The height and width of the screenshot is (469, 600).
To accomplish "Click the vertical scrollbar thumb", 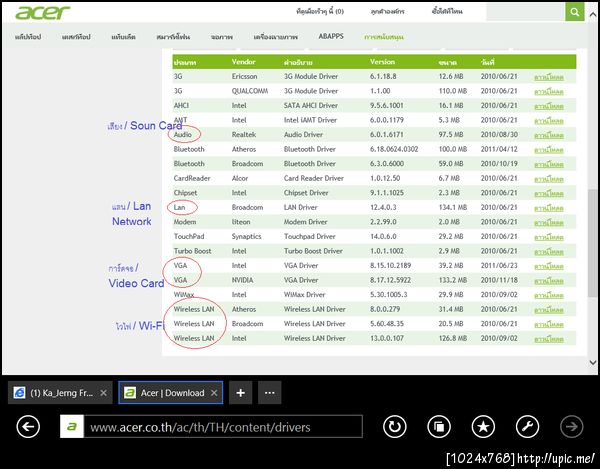I will pyautogui.click(x=592, y=242).
